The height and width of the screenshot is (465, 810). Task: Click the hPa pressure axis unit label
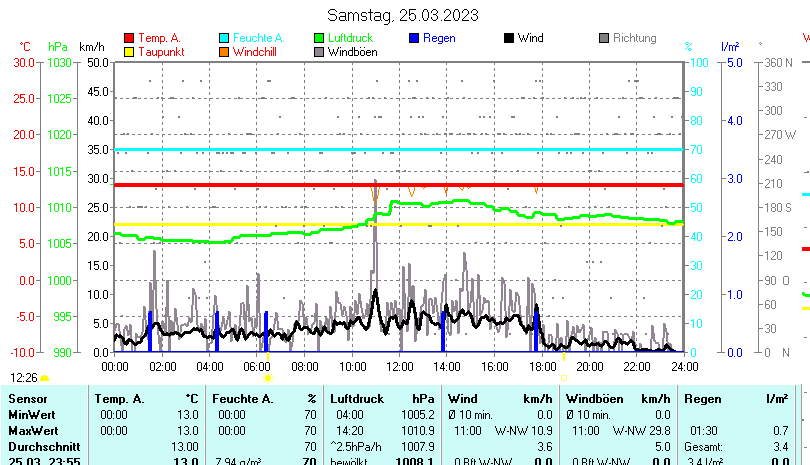point(58,47)
